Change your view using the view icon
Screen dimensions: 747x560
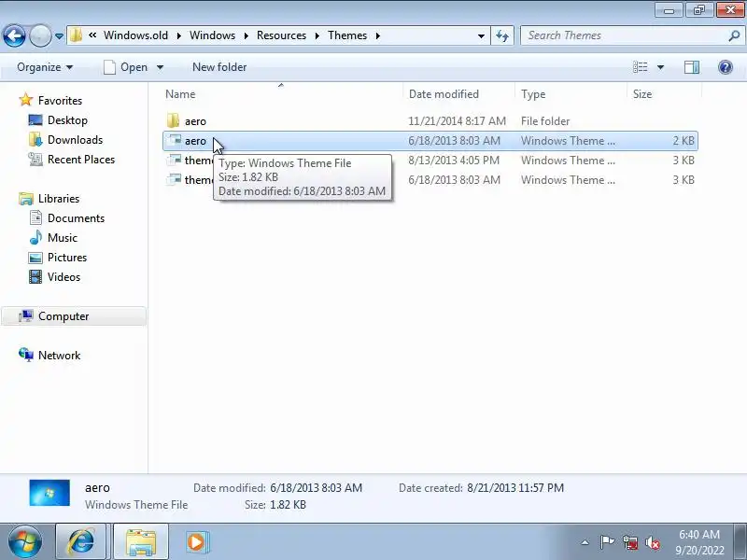[641, 67]
